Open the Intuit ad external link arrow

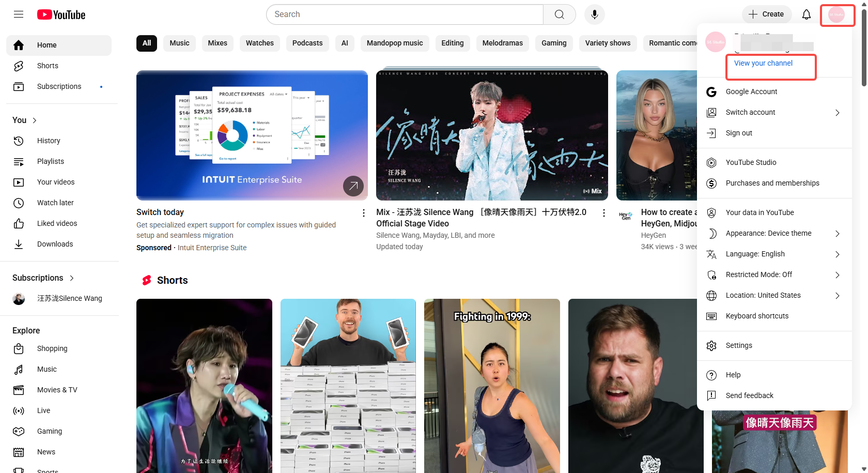[x=353, y=186]
